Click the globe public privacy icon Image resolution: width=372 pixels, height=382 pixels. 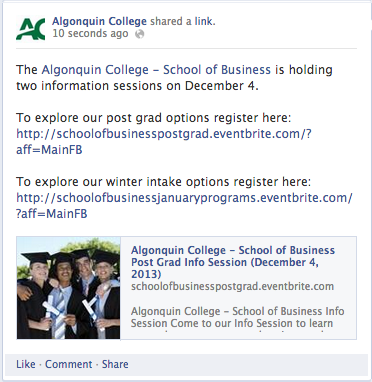point(139,34)
